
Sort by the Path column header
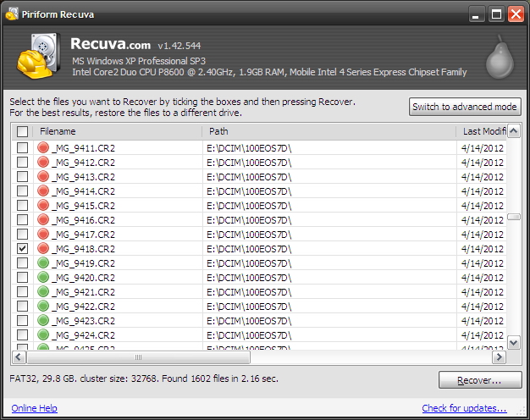click(x=328, y=131)
